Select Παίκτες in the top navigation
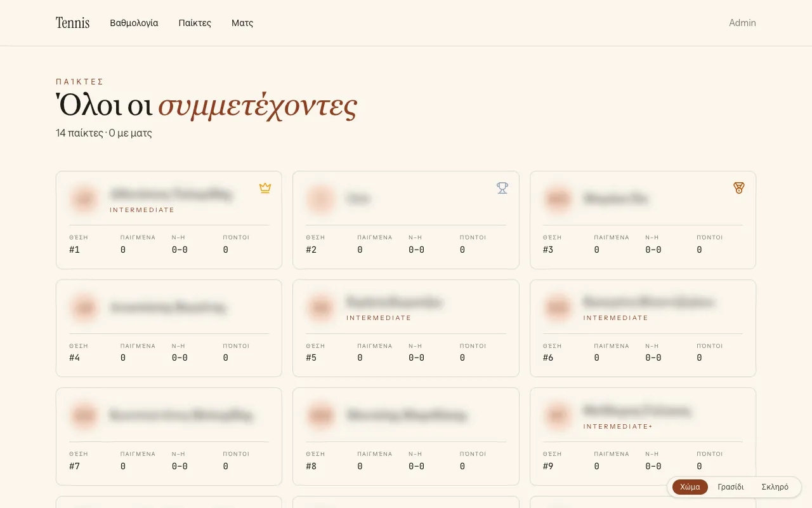Screen dimensions: 812x508 195,23
